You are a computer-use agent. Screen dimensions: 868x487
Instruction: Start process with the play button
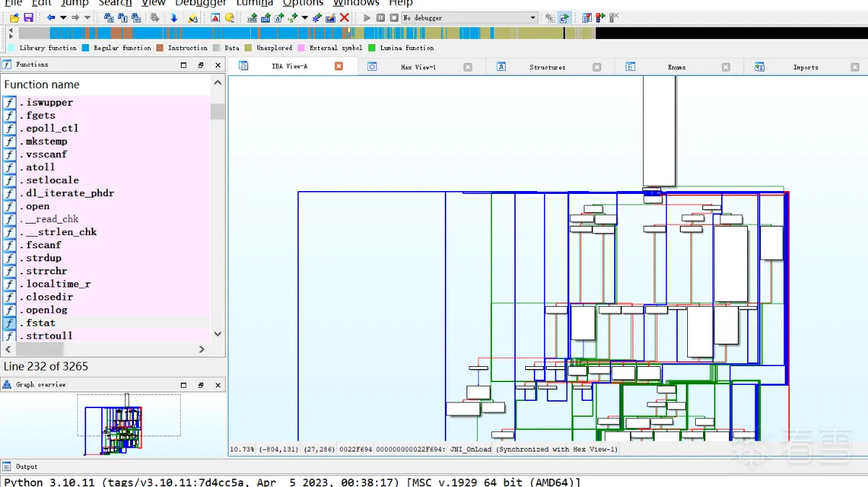point(367,17)
